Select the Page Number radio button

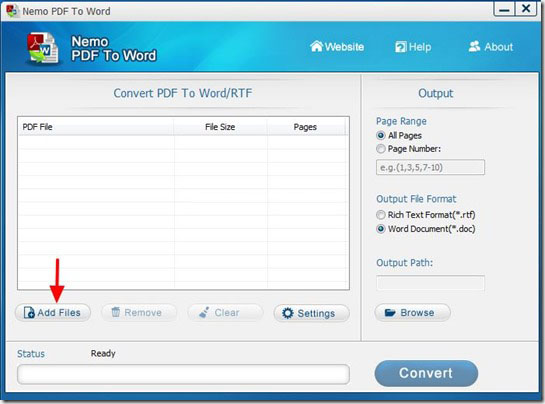tap(381, 149)
